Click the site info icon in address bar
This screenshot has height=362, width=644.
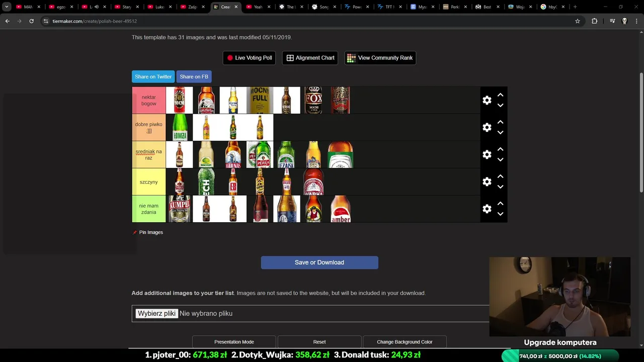(x=46, y=21)
